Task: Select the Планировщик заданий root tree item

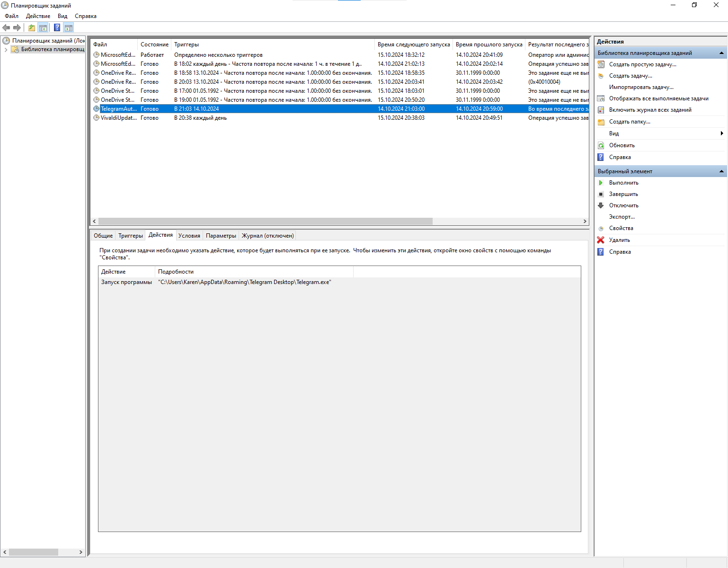Action: 48,41
